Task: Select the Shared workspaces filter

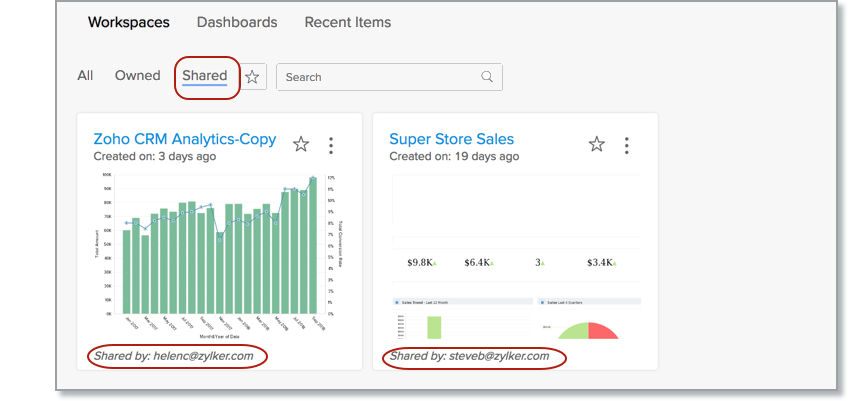Action: coord(205,76)
